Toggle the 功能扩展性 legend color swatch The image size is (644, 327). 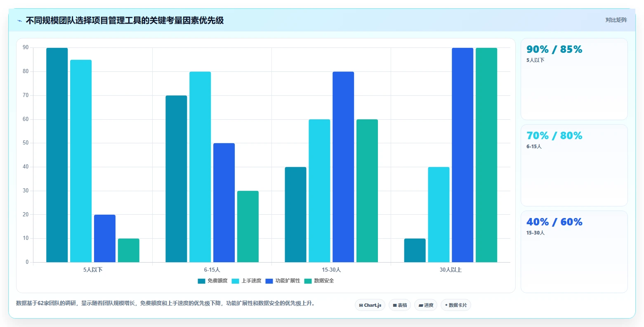(269, 281)
